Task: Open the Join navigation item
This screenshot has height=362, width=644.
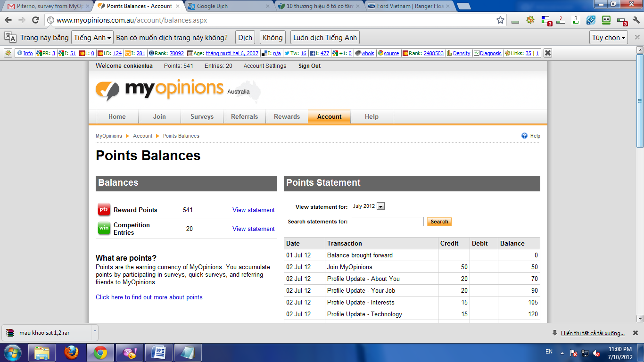Action: 159,116
